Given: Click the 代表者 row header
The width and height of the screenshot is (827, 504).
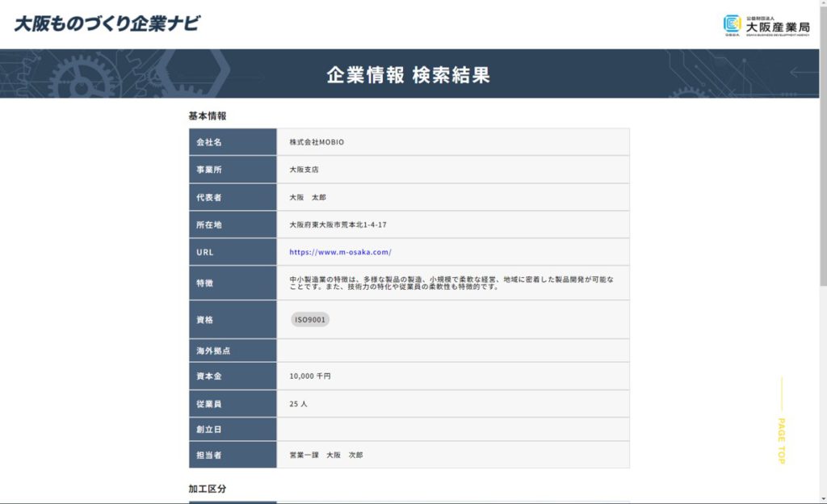Looking at the screenshot, I should [233, 197].
